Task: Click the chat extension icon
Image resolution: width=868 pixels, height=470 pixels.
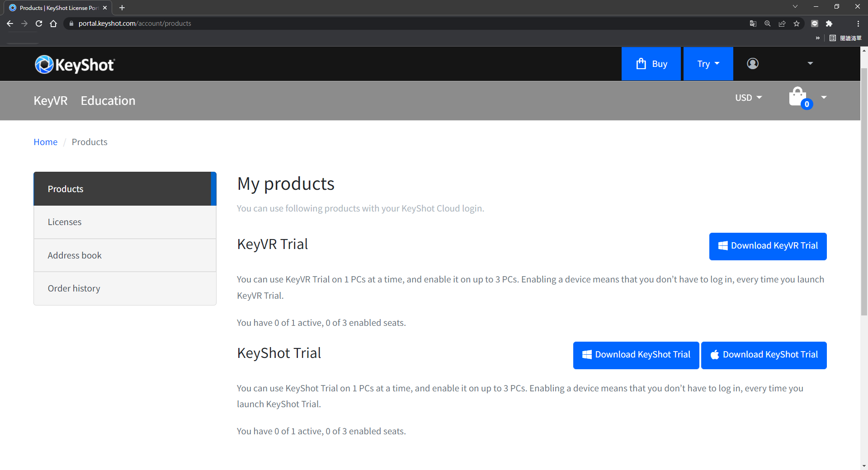Action: click(x=815, y=23)
